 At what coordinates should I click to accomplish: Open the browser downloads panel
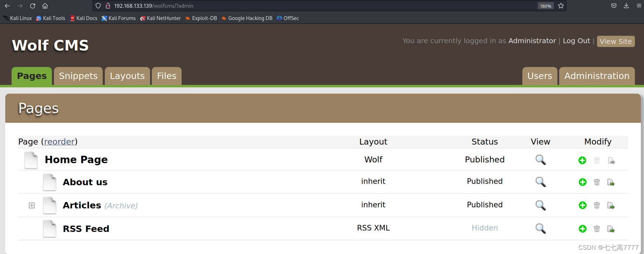pyautogui.click(x=626, y=6)
